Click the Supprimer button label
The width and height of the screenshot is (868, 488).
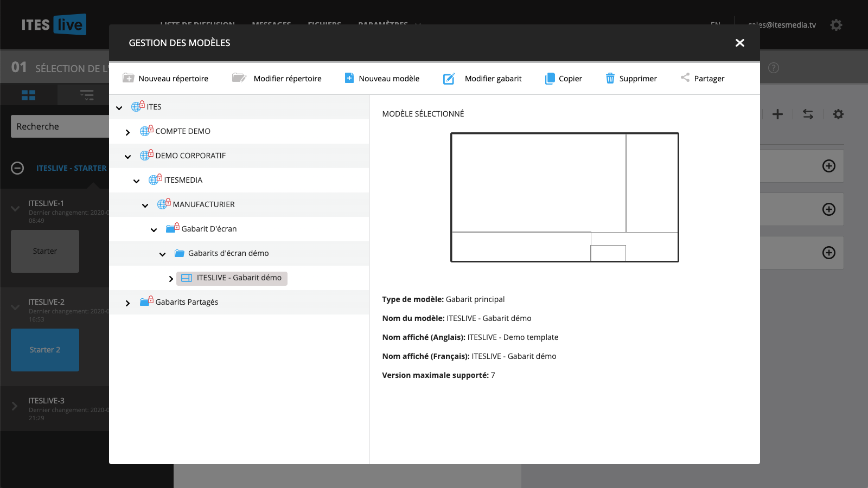click(638, 79)
